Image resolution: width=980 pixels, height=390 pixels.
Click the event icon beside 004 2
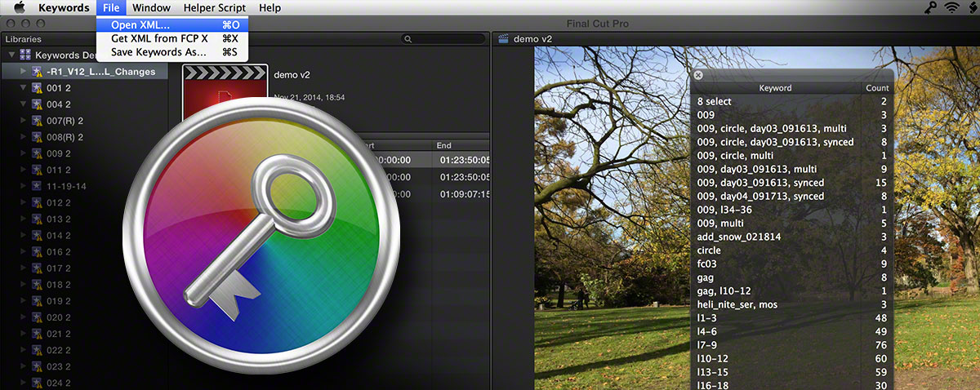coord(37,104)
